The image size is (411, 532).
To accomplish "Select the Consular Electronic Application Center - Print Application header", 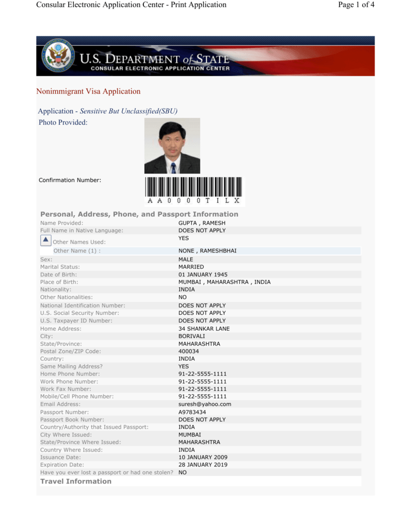I will (131, 5).
